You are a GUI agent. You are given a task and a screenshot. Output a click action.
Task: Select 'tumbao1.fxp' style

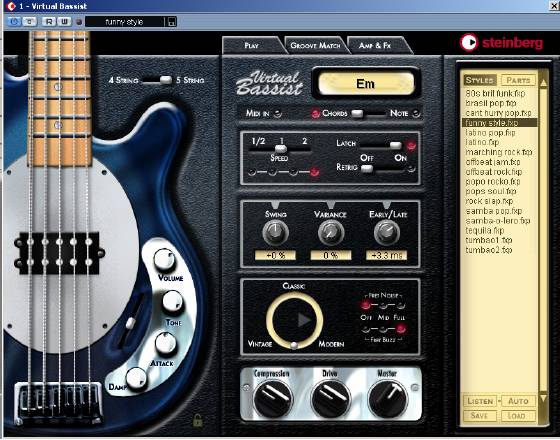(489, 240)
